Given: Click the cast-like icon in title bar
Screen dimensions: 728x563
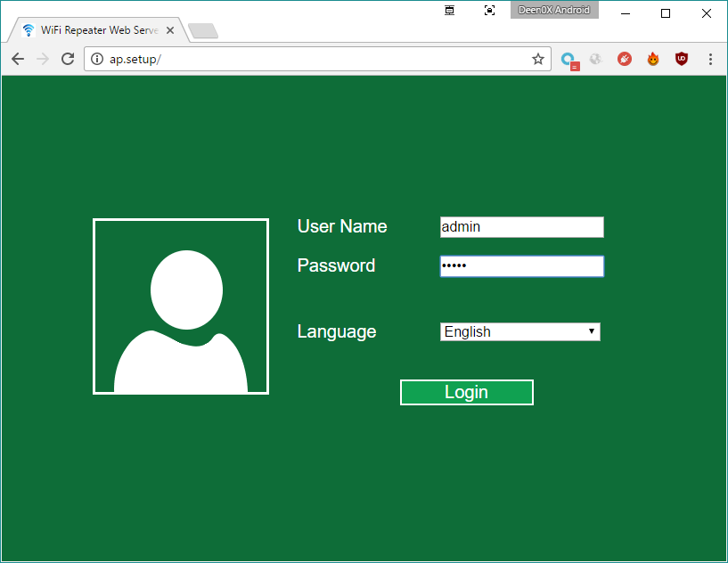Looking at the screenshot, I should point(449,10).
